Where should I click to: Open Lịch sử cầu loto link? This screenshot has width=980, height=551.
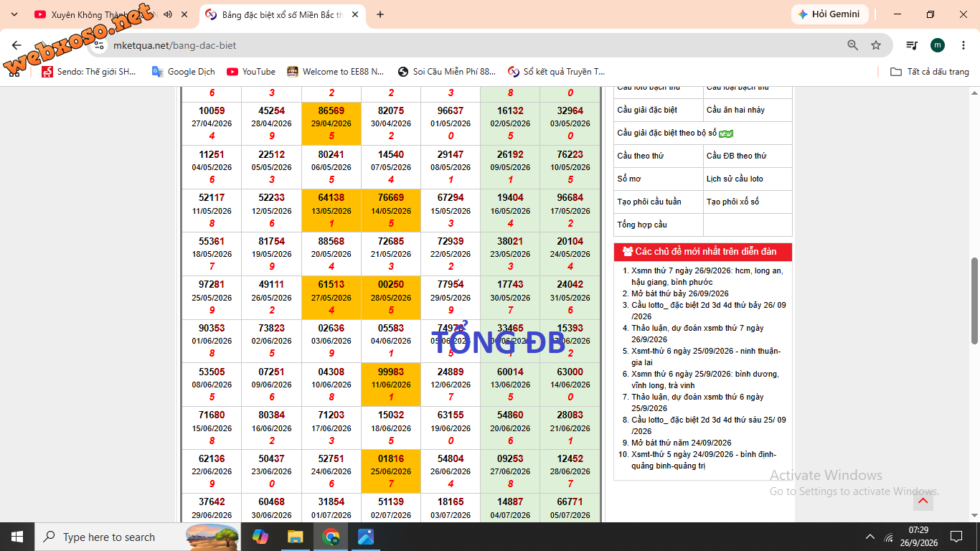735,179
